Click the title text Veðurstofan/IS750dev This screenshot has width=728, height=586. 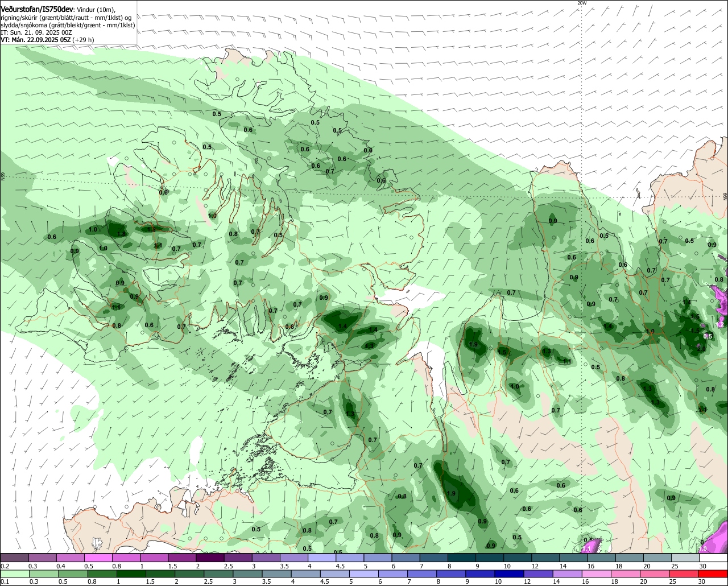click(x=37, y=9)
